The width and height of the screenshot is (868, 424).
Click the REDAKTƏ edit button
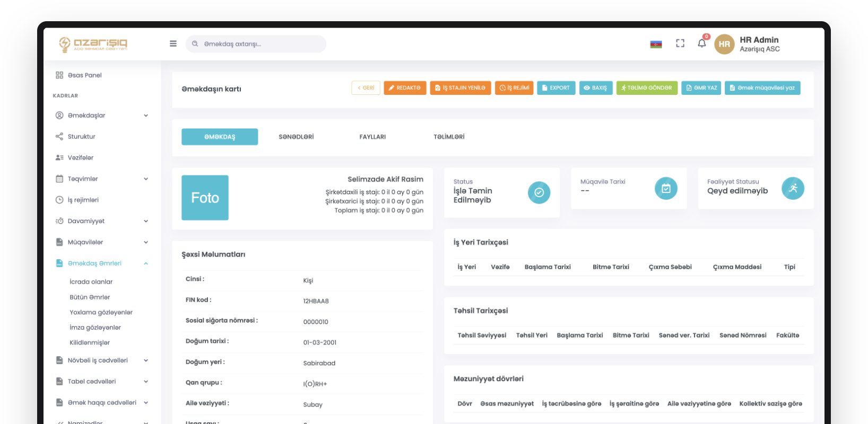[x=405, y=88]
